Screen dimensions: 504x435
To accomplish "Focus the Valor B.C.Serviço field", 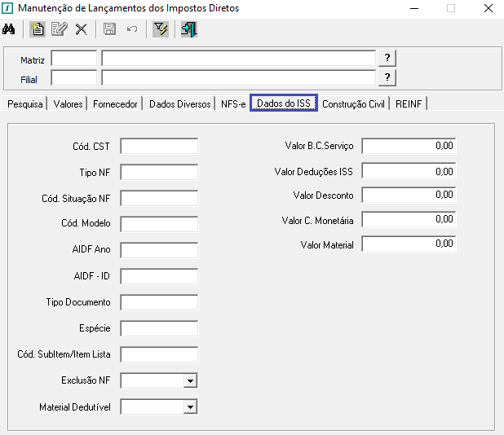I will [x=408, y=147].
